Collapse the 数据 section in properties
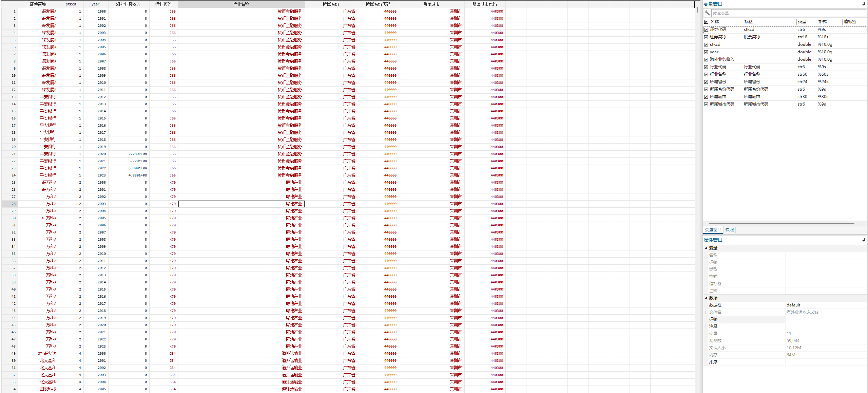Viewport: 868px width, 393px height. tap(706, 298)
